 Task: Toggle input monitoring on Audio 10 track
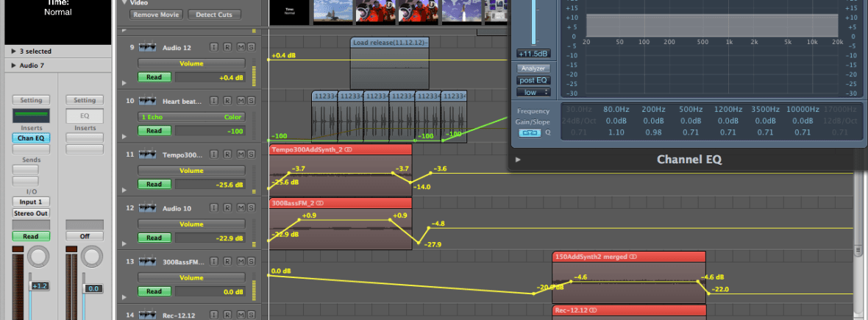click(x=214, y=209)
